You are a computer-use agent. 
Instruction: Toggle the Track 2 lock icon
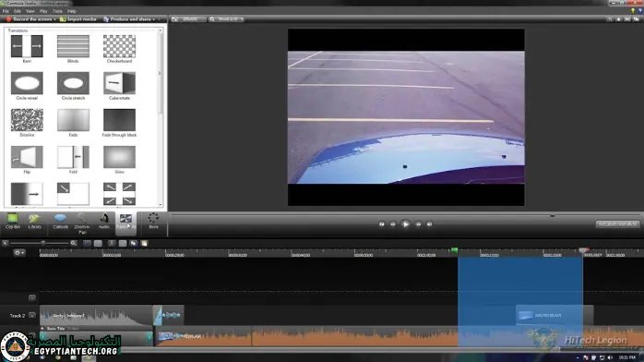(x=32, y=316)
